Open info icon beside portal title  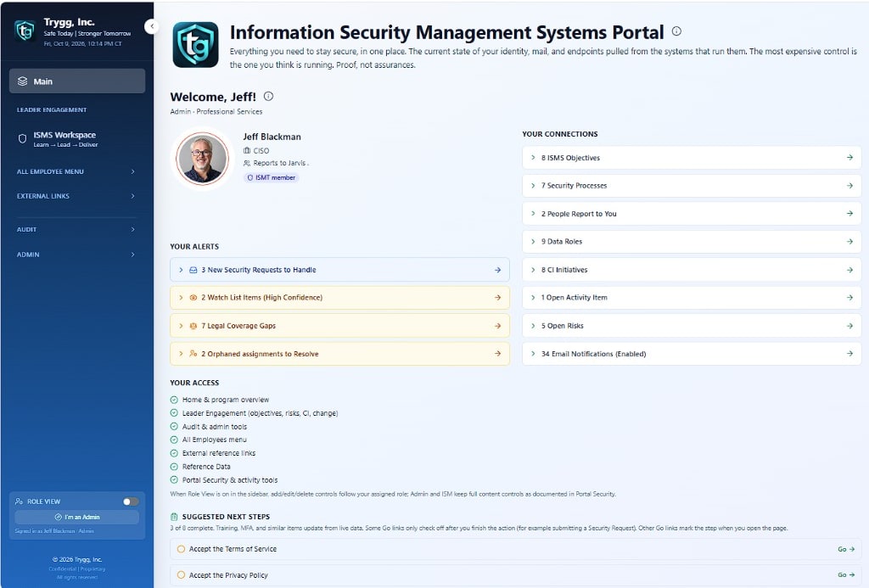[676, 31]
